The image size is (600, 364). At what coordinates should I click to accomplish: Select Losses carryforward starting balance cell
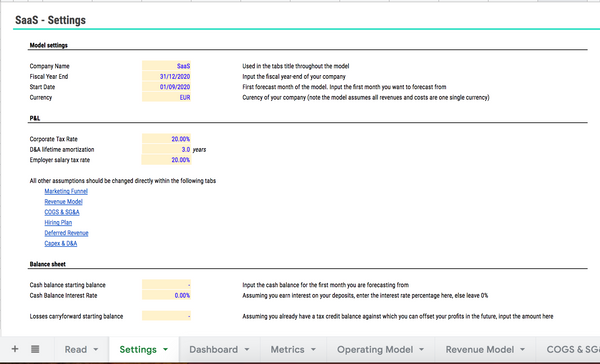click(x=166, y=316)
